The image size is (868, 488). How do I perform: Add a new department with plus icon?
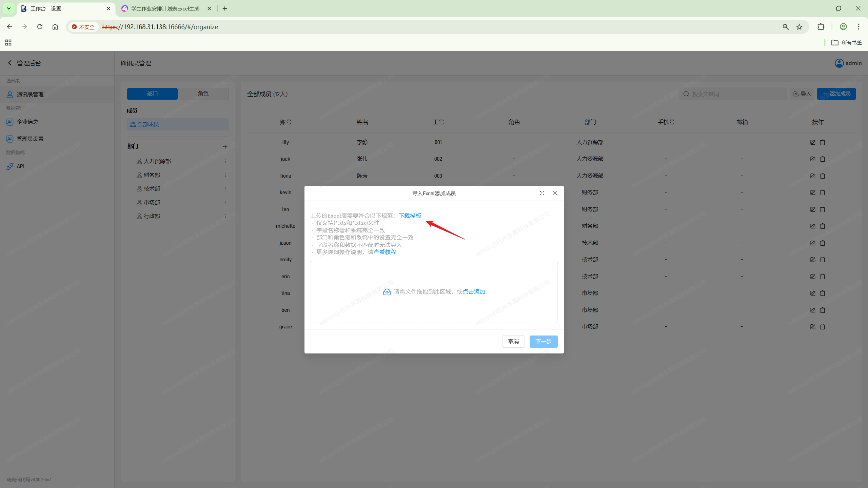[225, 147]
